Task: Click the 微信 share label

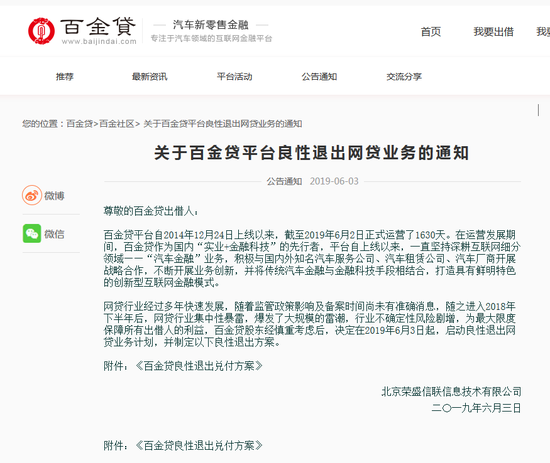Action: pos(54,234)
